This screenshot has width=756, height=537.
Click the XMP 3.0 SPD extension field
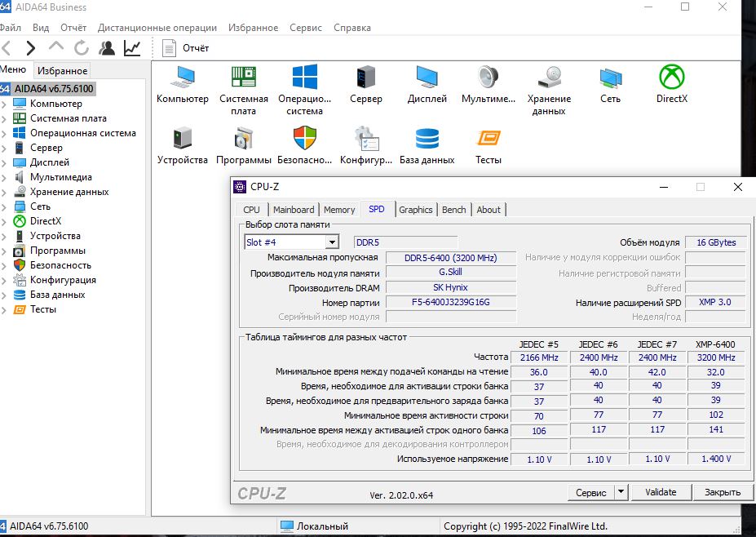point(715,303)
